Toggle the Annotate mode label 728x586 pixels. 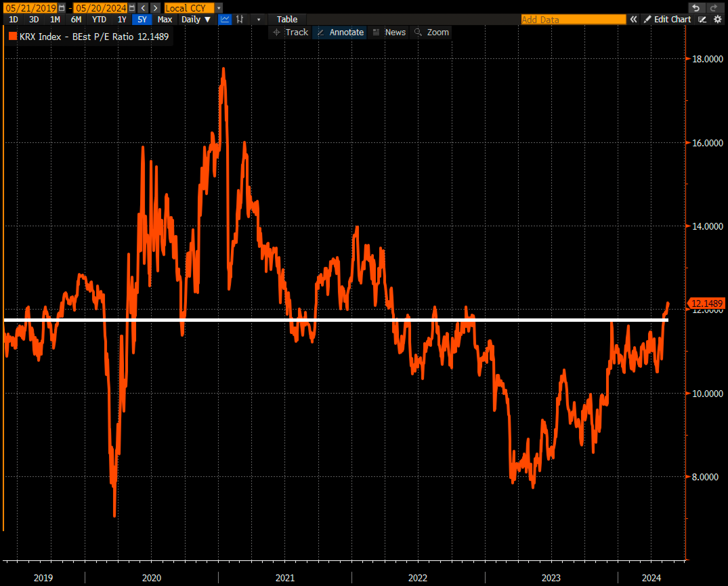pyautogui.click(x=346, y=33)
